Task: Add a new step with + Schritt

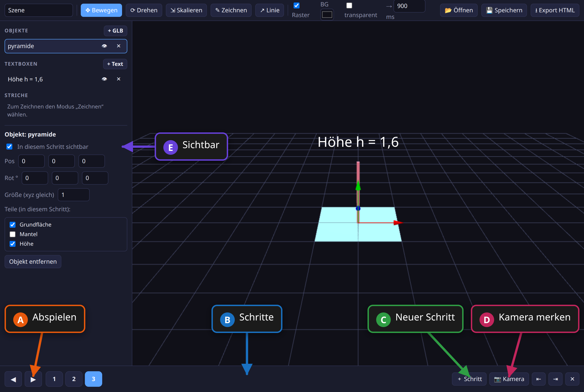Action: click(469, 379)
